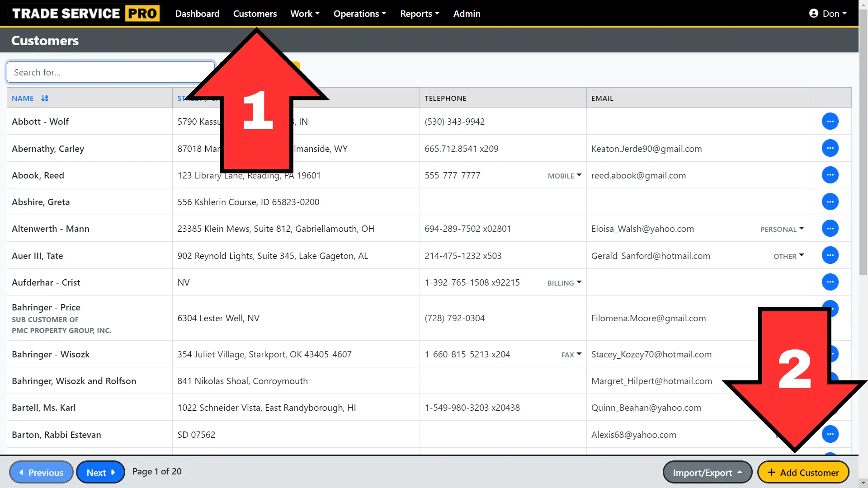Open actions menu for Bartell, Ms. Karl row

click(x=830, y=407)
